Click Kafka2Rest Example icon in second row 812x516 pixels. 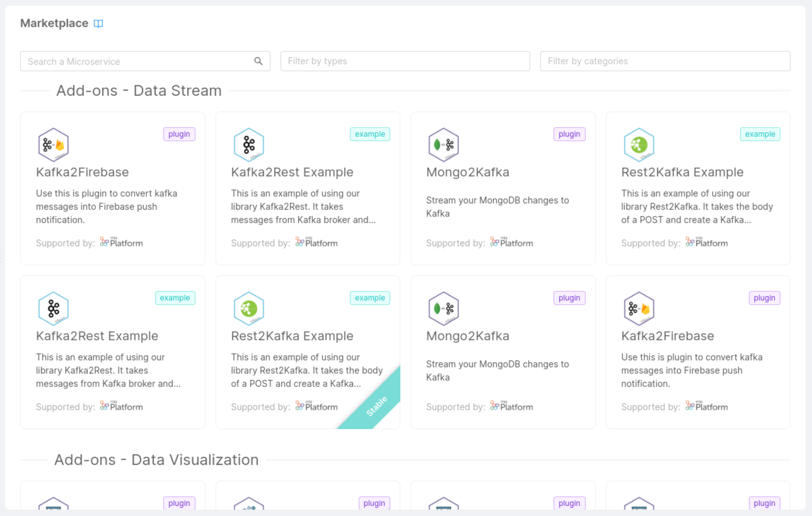click(x=53, y=308)
